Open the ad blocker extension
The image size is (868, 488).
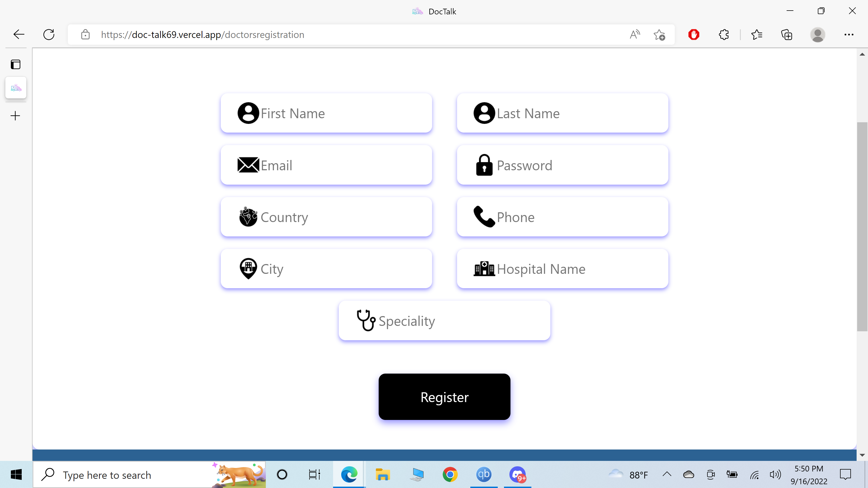694,34
